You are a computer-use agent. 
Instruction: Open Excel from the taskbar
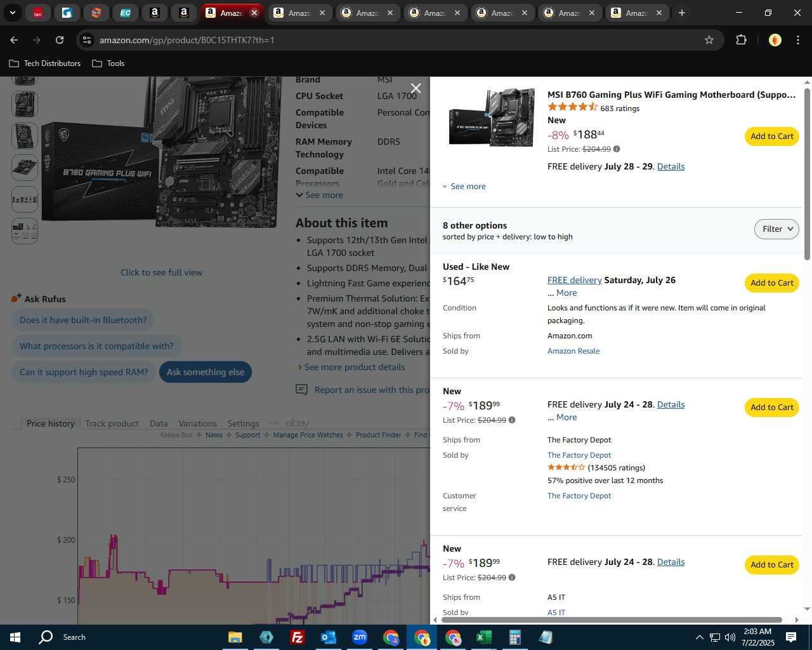(x=483, y=637)
